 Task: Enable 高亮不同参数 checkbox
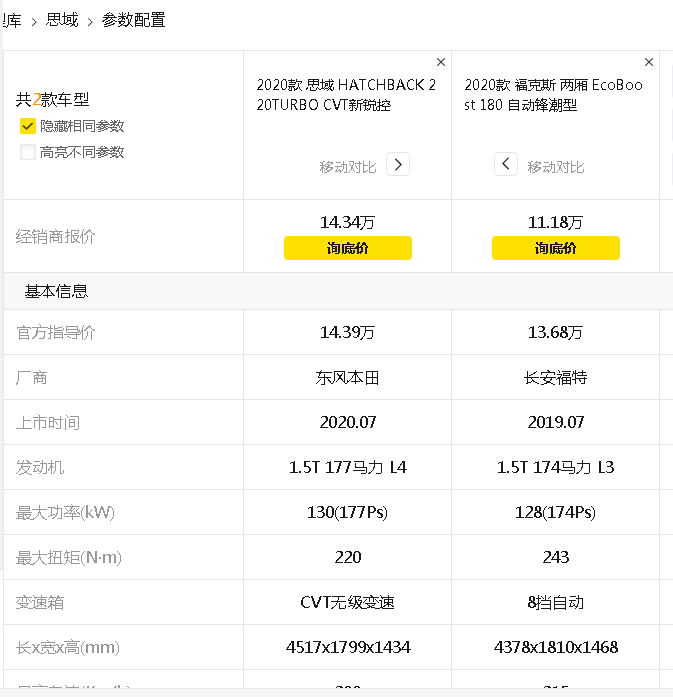pyautogui.click(x=28, y=152)
